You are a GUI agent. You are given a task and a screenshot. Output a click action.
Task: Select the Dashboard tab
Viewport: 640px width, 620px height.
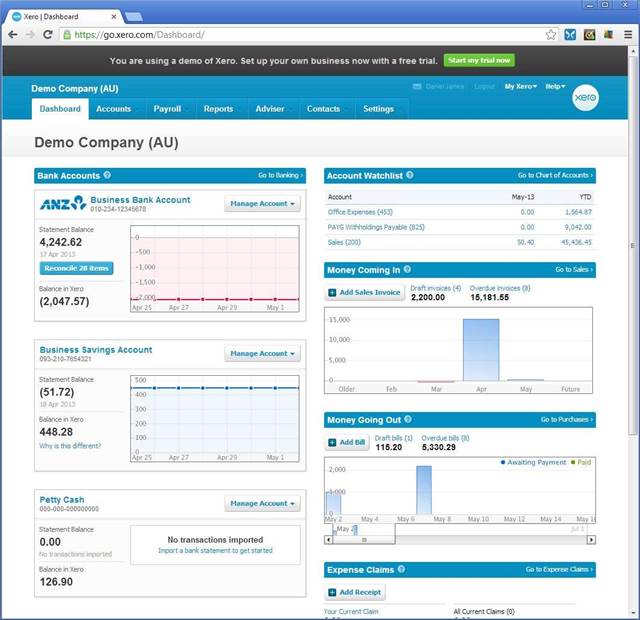click(60, 109)
